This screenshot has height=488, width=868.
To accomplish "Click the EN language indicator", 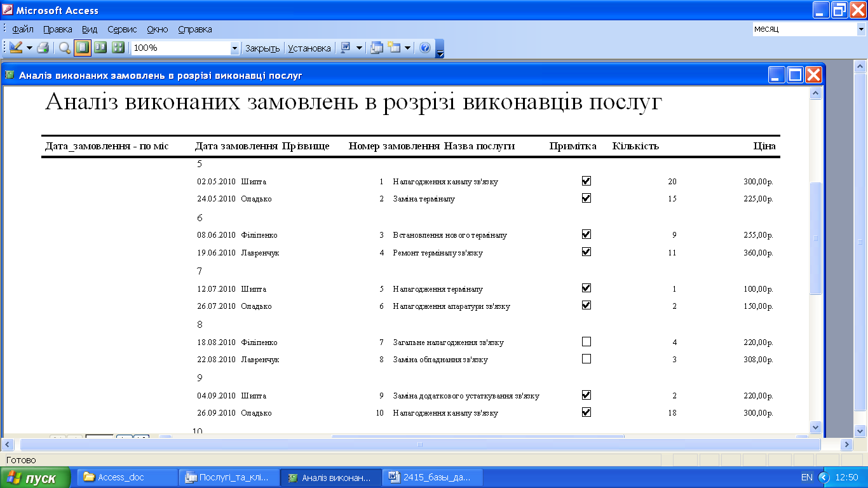I will (806, 477).
